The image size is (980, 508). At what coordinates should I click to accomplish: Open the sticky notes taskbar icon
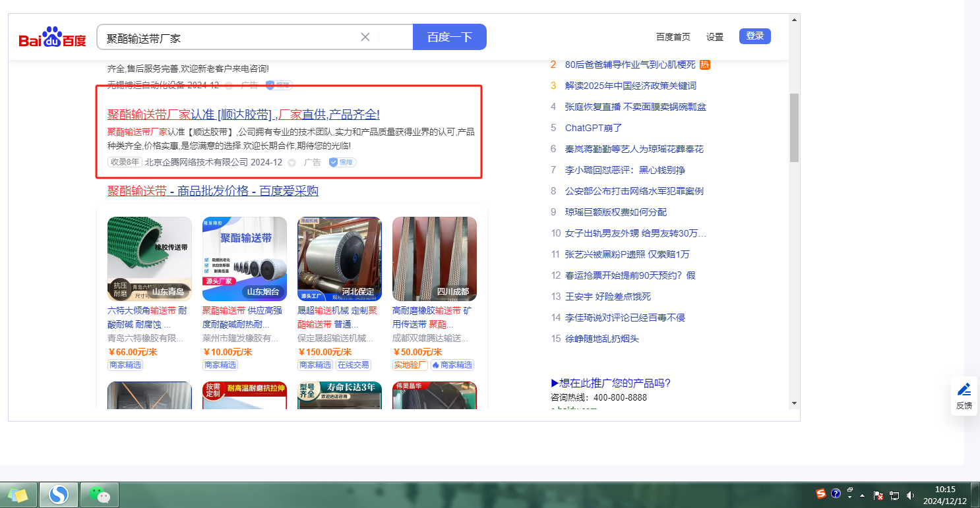click(x=18, y=494)
